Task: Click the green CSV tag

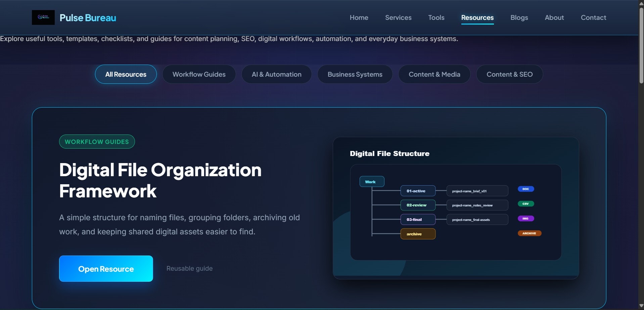Action: pos(526,204)
